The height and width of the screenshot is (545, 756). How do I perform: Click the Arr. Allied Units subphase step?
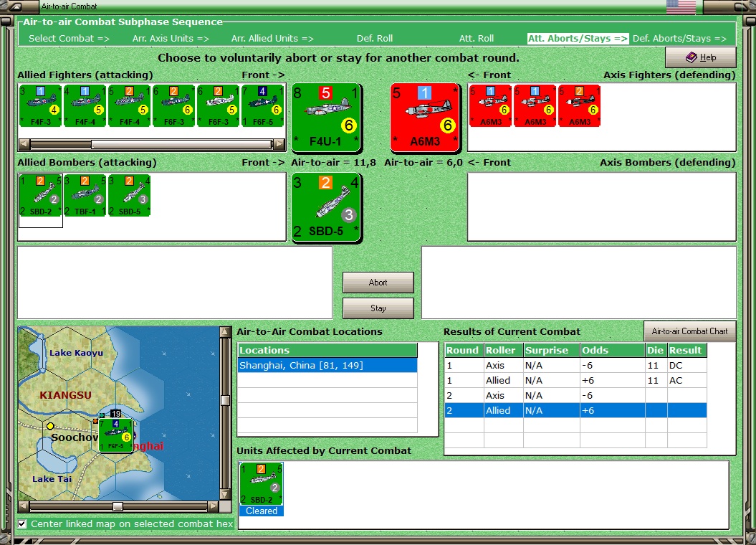[272, 39]
